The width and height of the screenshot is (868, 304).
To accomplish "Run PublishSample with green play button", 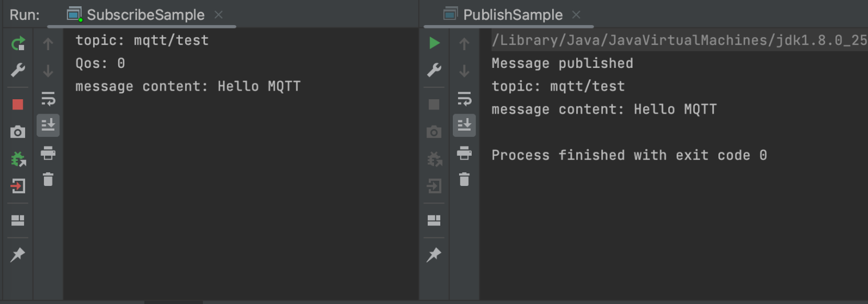I will point(435,43).
